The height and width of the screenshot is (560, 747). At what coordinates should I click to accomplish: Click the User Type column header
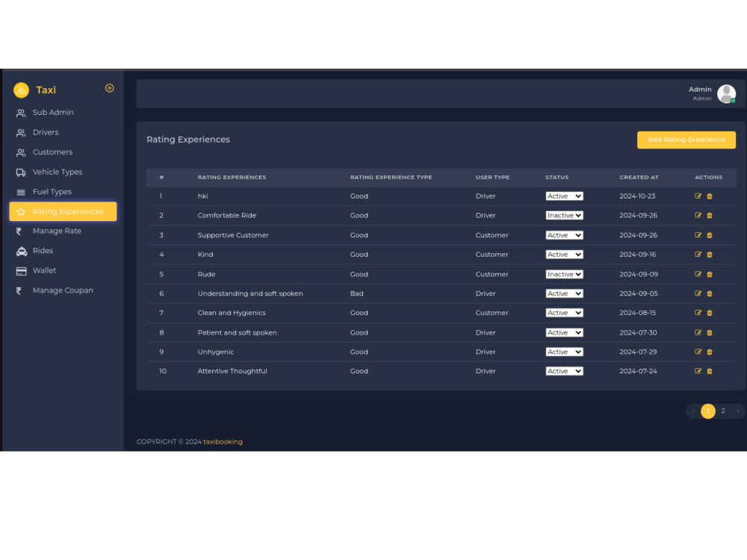[x=492, y=177]
